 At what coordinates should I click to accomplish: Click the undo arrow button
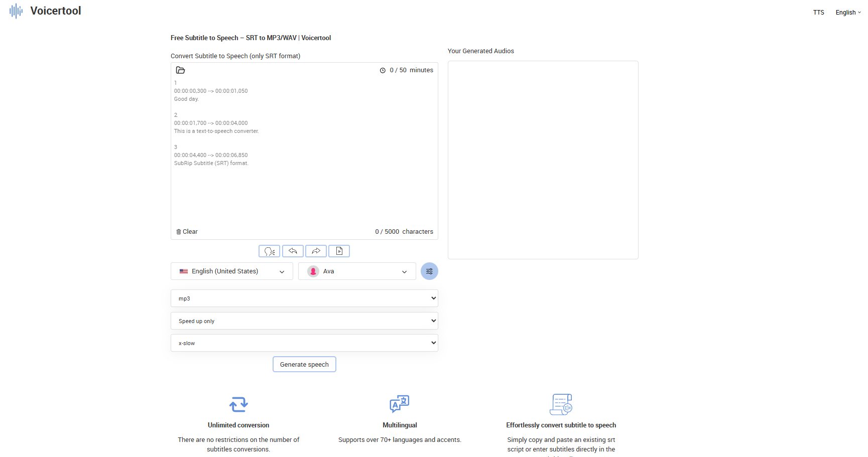click(293, 251)
